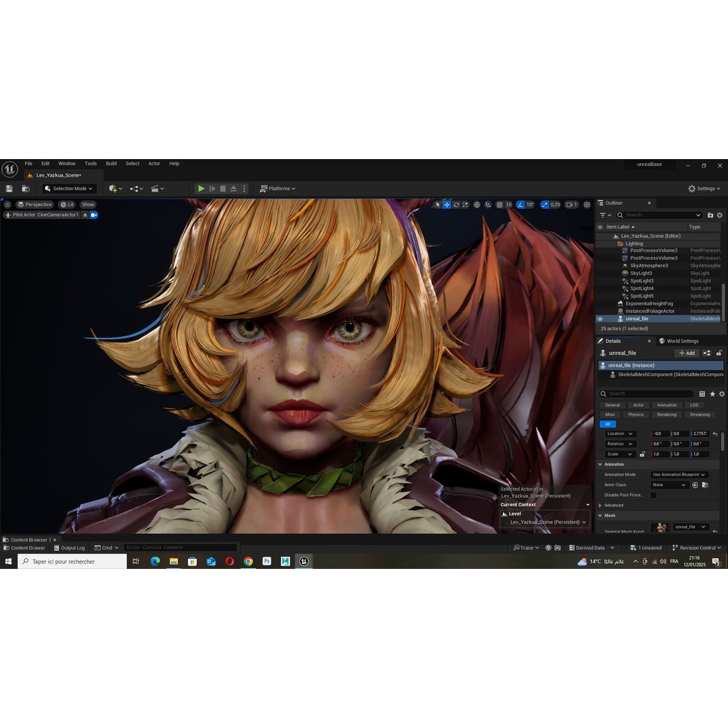Click the visibility column header eye in the Outliner
The height and width of the screenshot is (728, 728).
600,227
